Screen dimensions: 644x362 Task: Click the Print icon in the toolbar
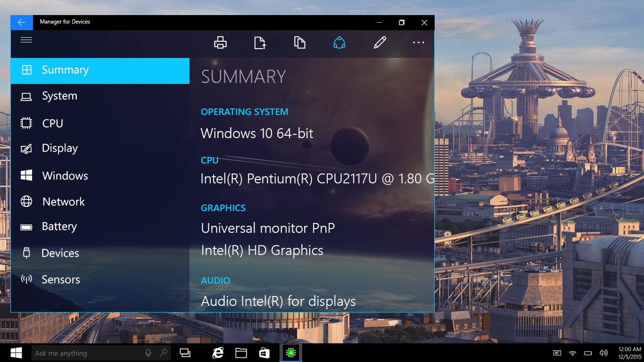pos(220,43)
